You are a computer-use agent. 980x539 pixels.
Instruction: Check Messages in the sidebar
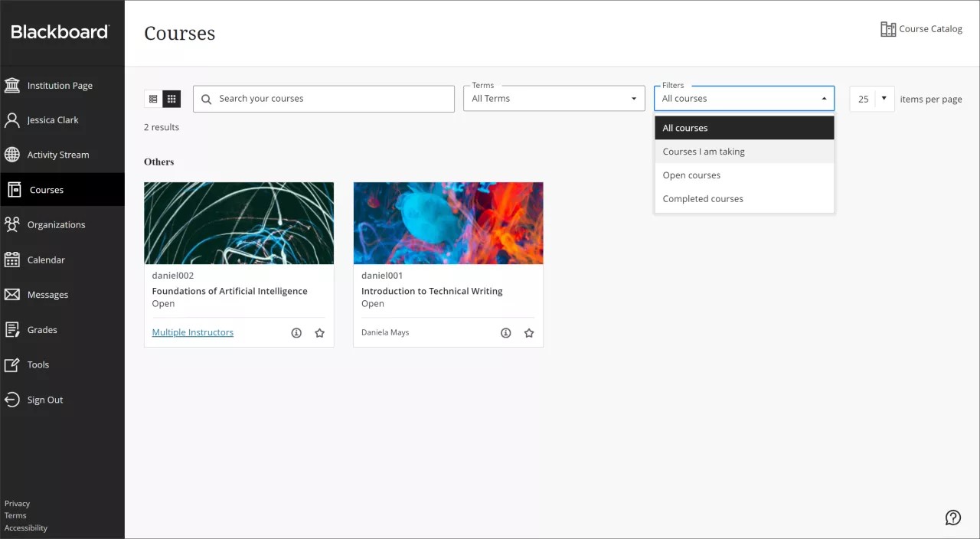[x=47, y=295]
